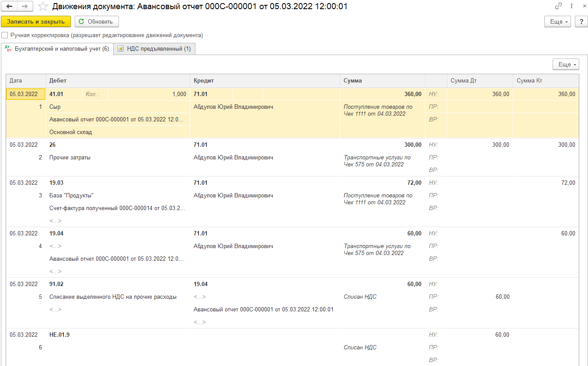Enable the Ручная корректировка checkbox

click(x=5, y=35)
